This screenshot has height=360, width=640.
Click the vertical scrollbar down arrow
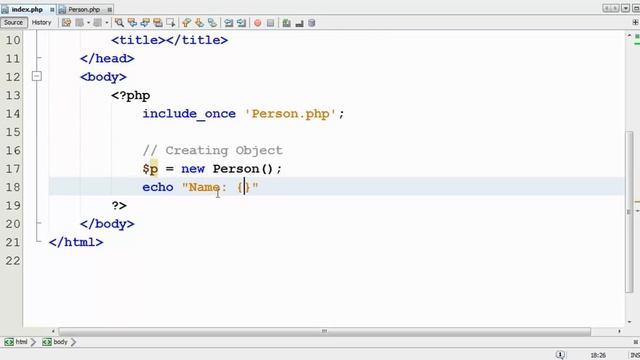(629, 322)
